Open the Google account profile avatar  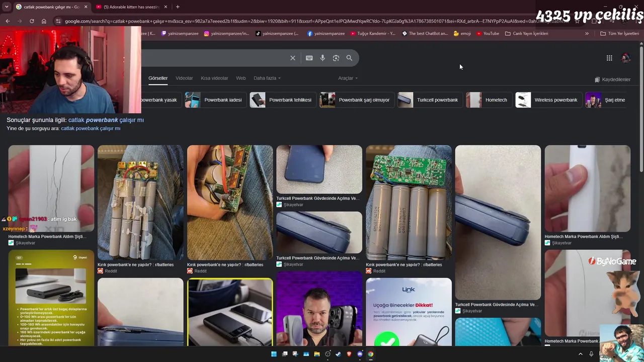[625, 58]
